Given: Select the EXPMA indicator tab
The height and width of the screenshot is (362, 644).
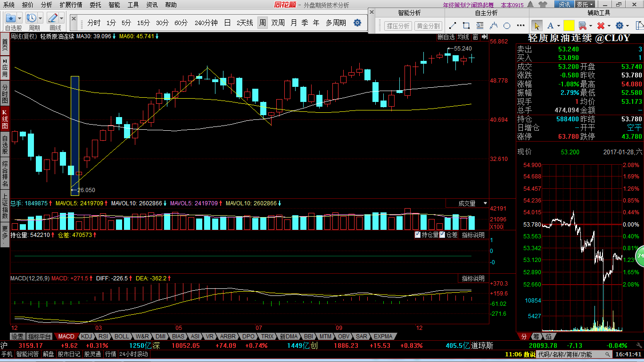Looking at the screenshot, I should pos(383,337).
